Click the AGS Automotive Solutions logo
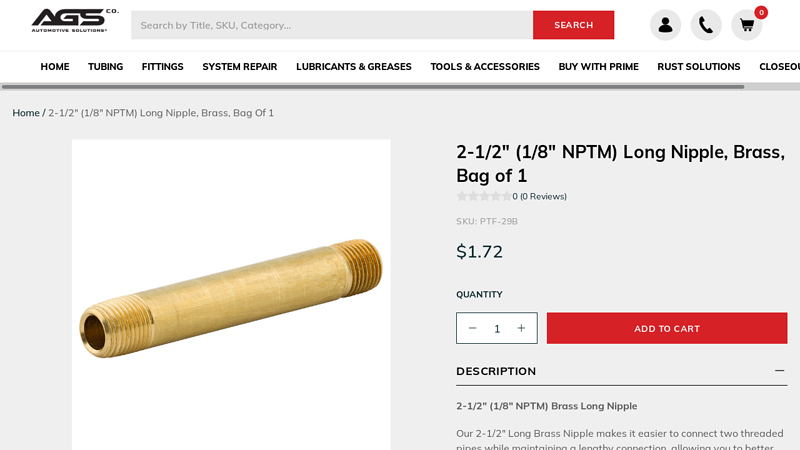This screenshot has width=800, height=450. click(x=75, y=20)
